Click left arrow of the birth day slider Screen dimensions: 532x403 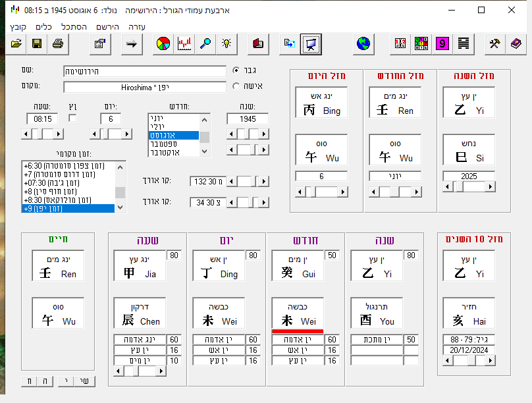[95, 134]
